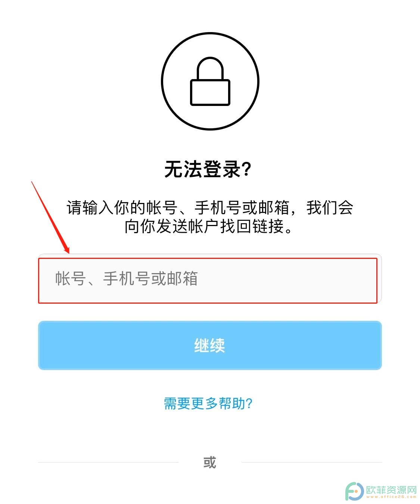The height and width of the screenshot is (504, 420).
Task: Tap the blue 继续 button
Action: 210,345
